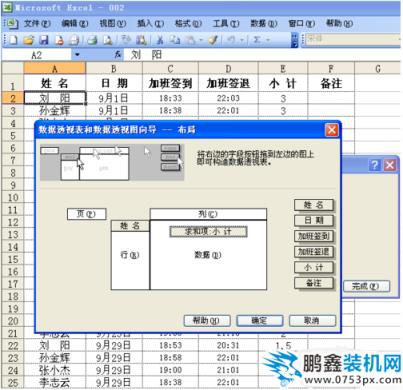Open the Undo history dropdown arrow

coord(242,40)
